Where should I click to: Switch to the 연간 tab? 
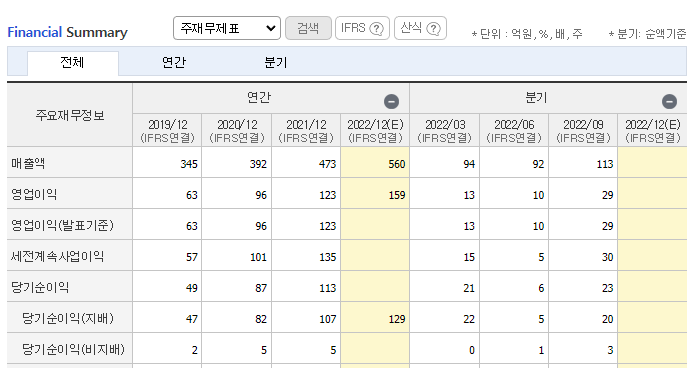(174, 63)
